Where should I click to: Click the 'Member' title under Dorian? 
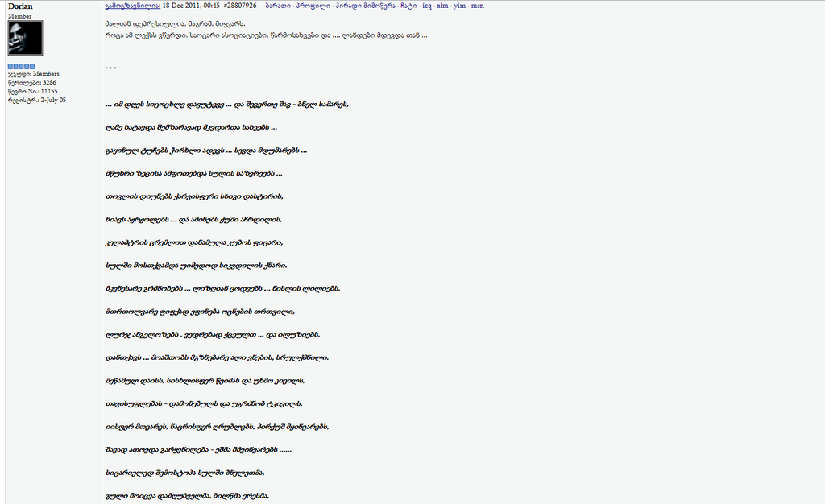coord(20,16)
